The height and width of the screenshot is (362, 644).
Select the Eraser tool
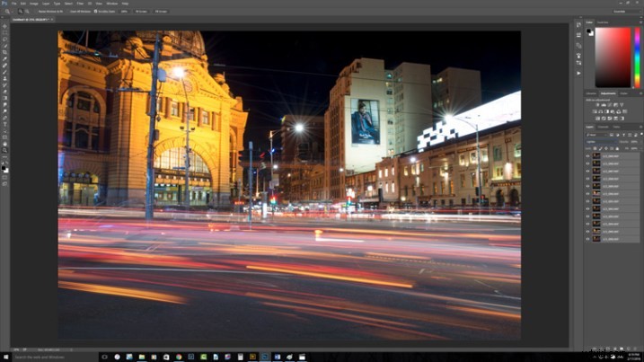tap(4, 92)
